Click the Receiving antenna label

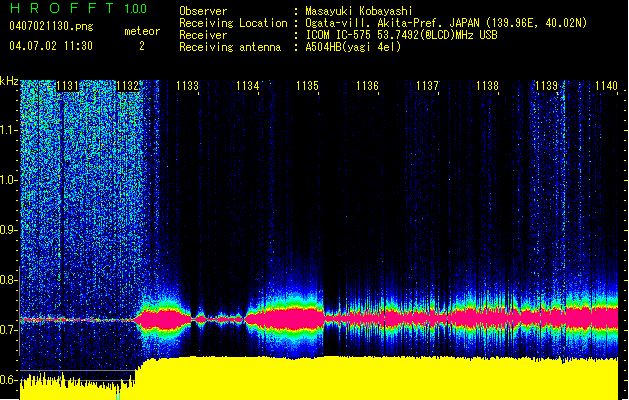[230, 47]
